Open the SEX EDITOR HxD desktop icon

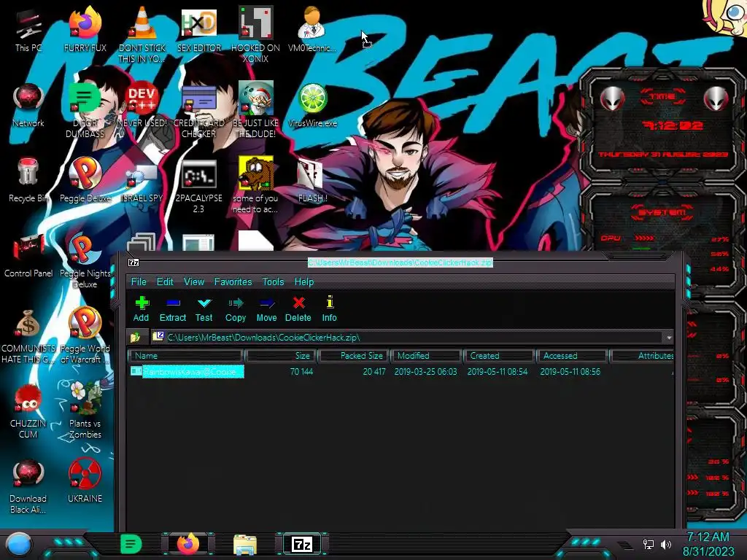[x=198, y=30]
